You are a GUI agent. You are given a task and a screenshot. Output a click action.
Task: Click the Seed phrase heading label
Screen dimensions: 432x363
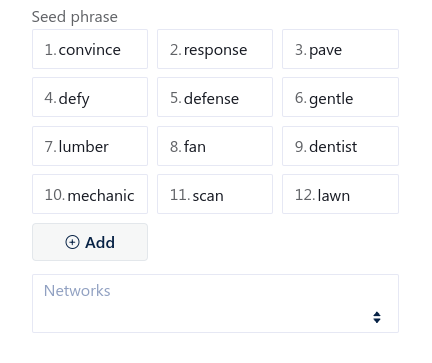(75, 17)
